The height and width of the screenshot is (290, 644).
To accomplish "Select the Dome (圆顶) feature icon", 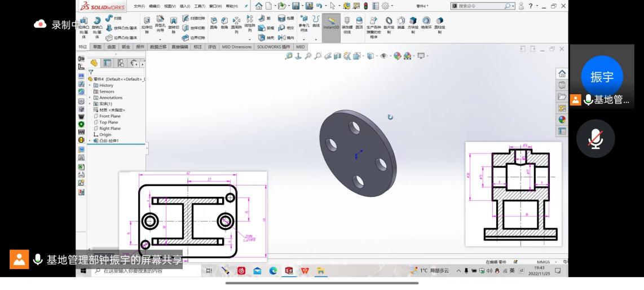I will (x=359, y=23).
